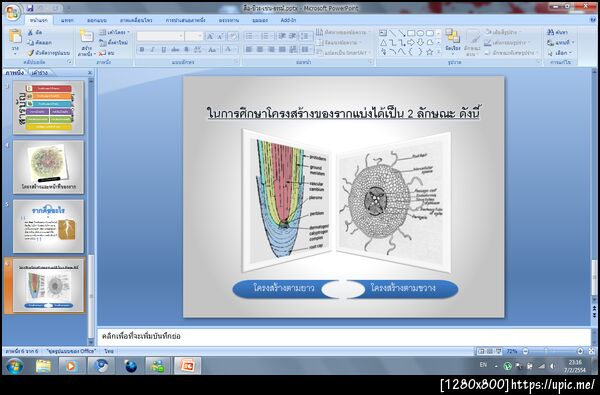Open PowerPoint help question mark icon
The height and width of the screenshot is (395, 600).
tap(593, 20)
